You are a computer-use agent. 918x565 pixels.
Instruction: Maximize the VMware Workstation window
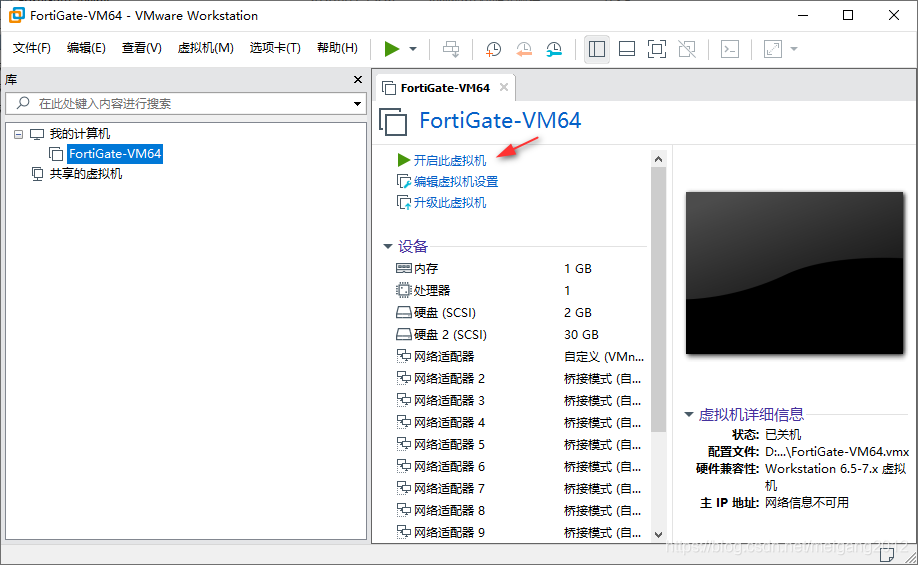[848, 15]
